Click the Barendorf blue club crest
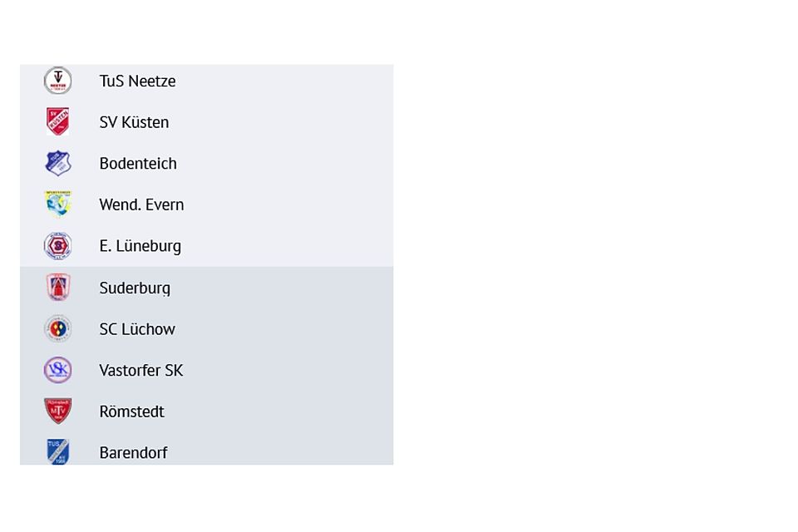Viewport: 798px width, 532px height. pos(58,452)
